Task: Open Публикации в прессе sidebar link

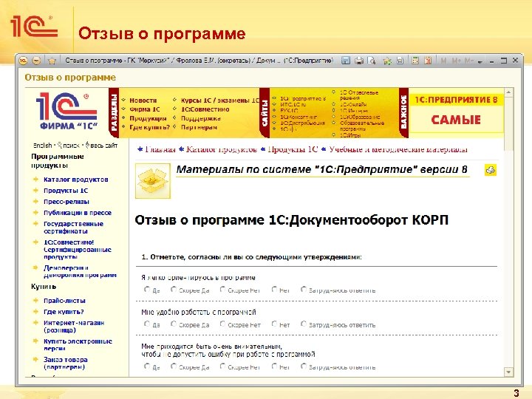Action: tap(78, 213)
